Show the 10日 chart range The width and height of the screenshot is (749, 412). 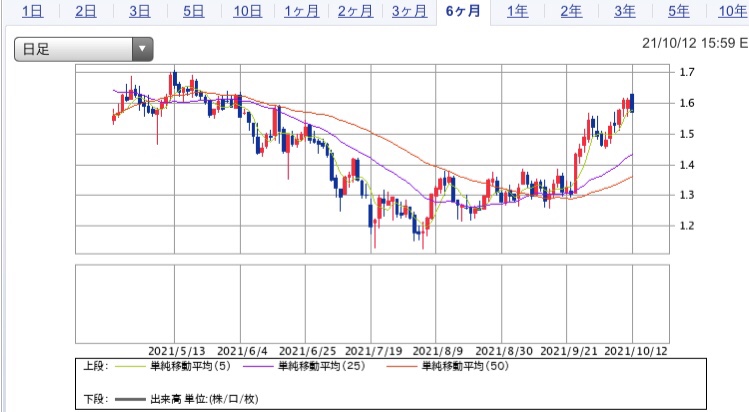[247, 11]
